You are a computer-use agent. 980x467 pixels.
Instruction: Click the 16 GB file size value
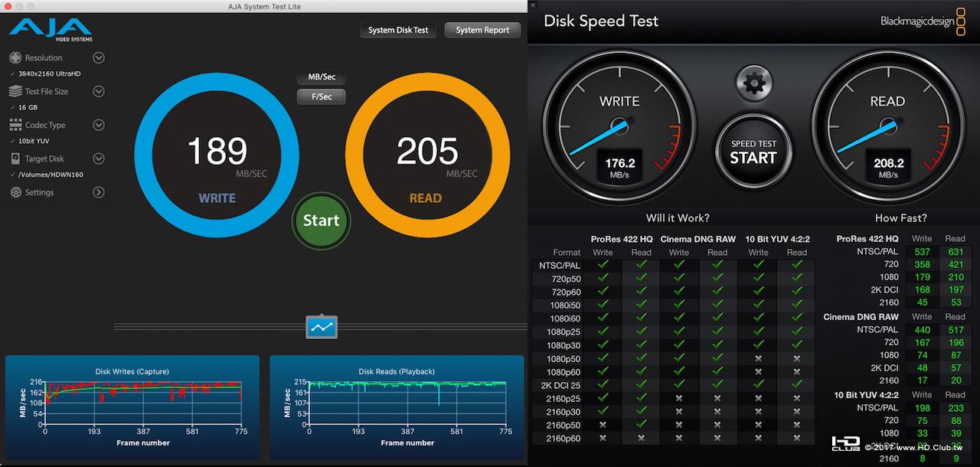[x=28, y=107]
